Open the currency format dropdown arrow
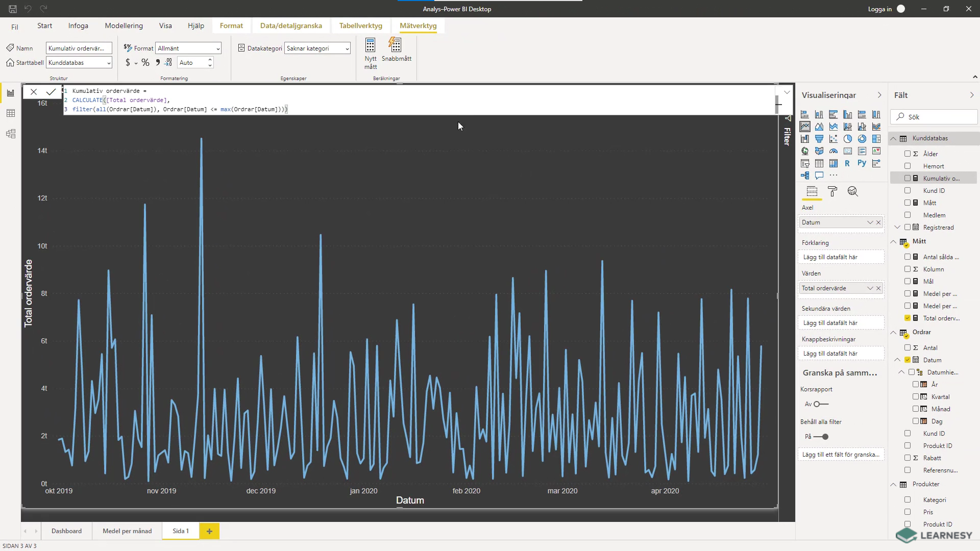 136,63
